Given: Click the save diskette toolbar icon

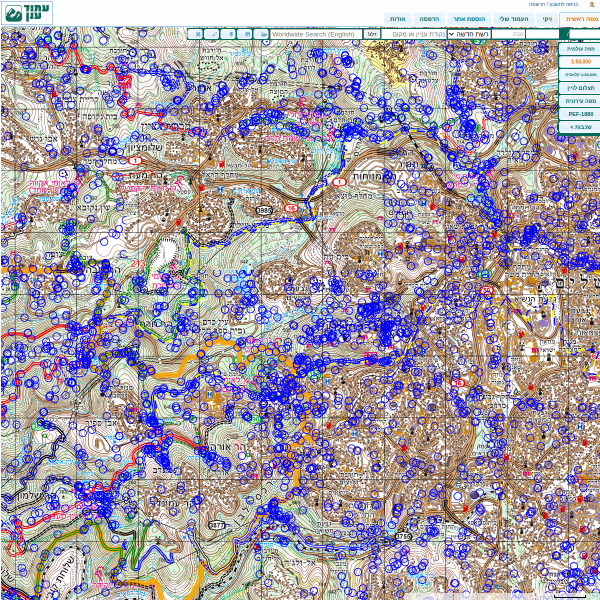Looking at the screenshot, I should click(244, 34).
